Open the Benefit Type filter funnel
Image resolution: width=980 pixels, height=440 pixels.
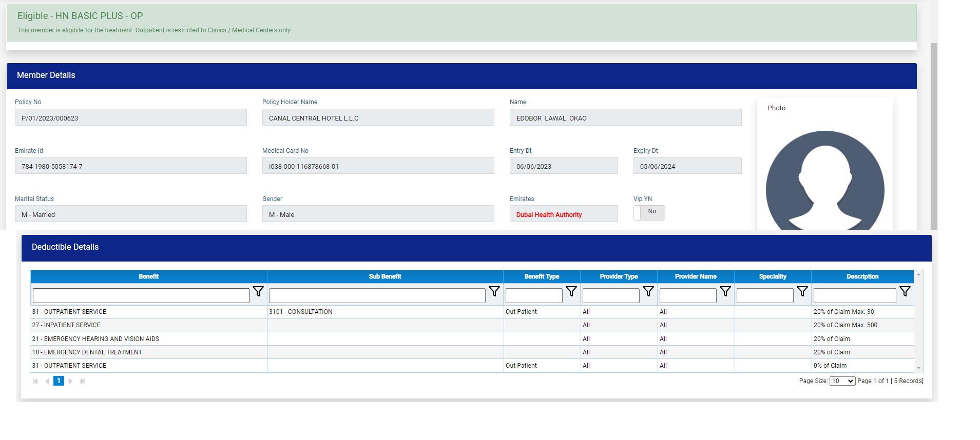[571, 292]
